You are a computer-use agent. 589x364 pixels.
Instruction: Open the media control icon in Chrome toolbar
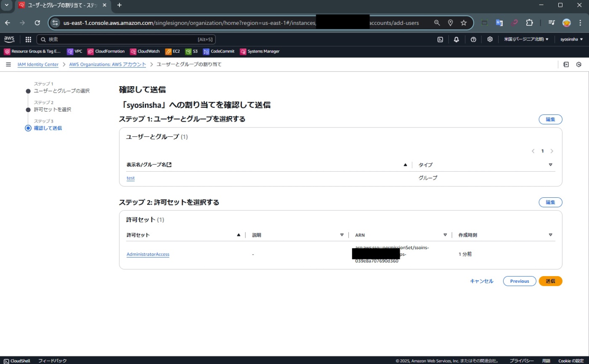pos(552,23)
